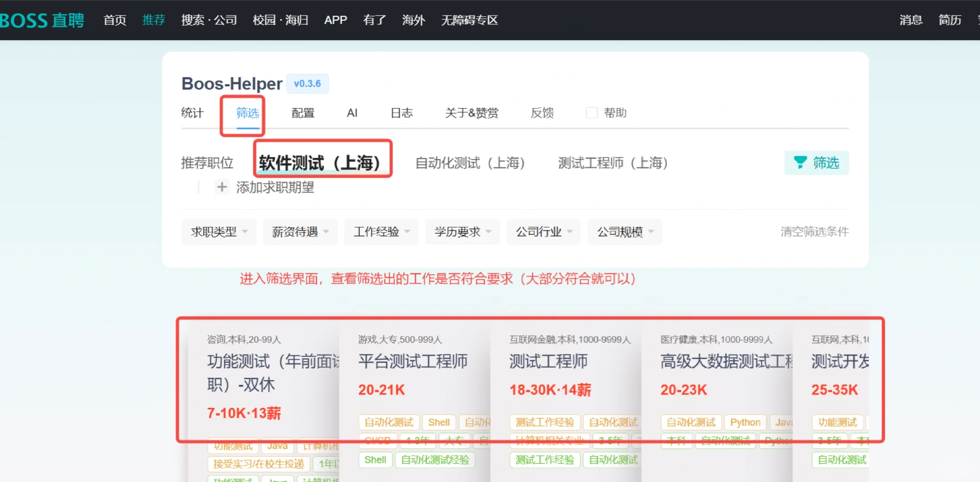The width and height of the screenshot is (980, 482).
Task: Open the 日志 tab
Action: [x=401, y=112]
